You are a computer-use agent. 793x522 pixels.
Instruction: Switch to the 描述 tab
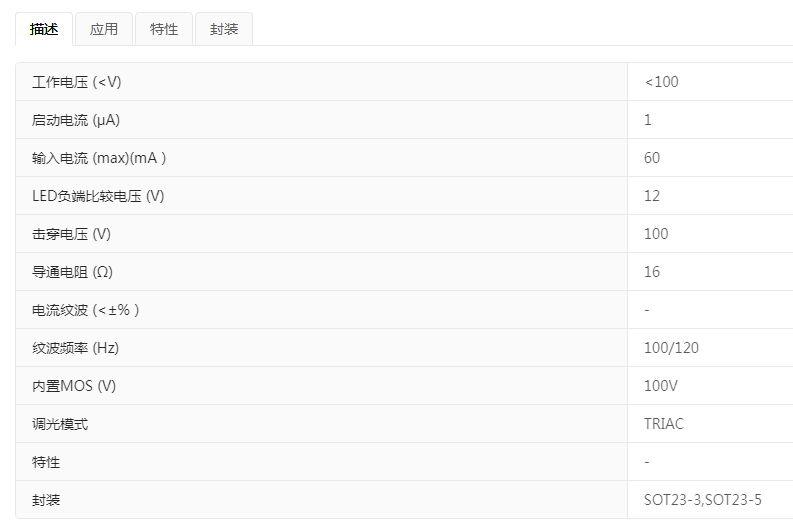click(x=44, y=29)
